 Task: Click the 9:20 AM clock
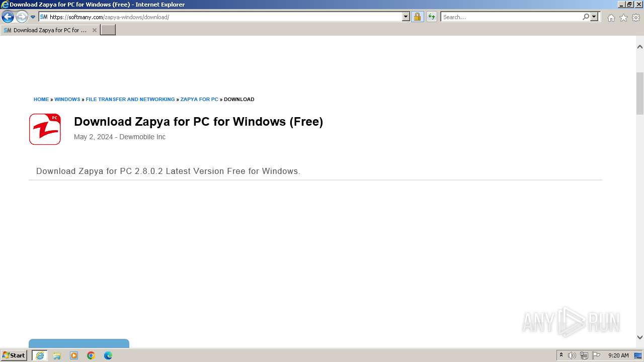click(618, 355)
